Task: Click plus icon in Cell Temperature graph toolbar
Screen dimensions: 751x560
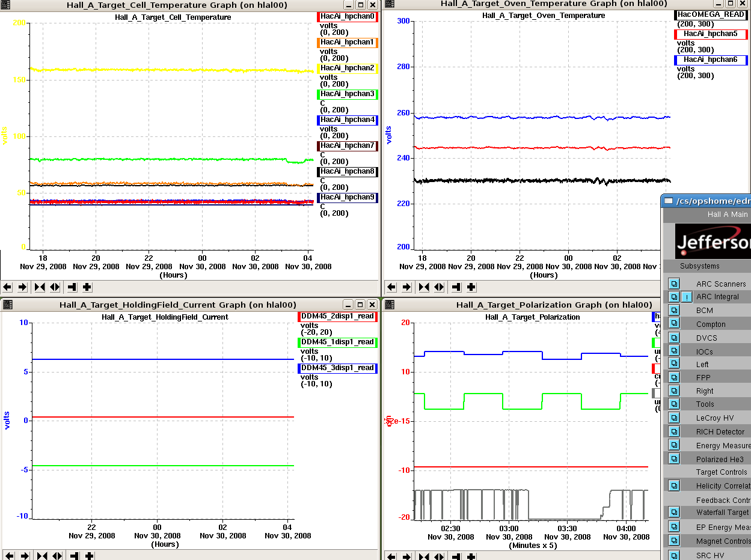Action: (x=87, y=287)
